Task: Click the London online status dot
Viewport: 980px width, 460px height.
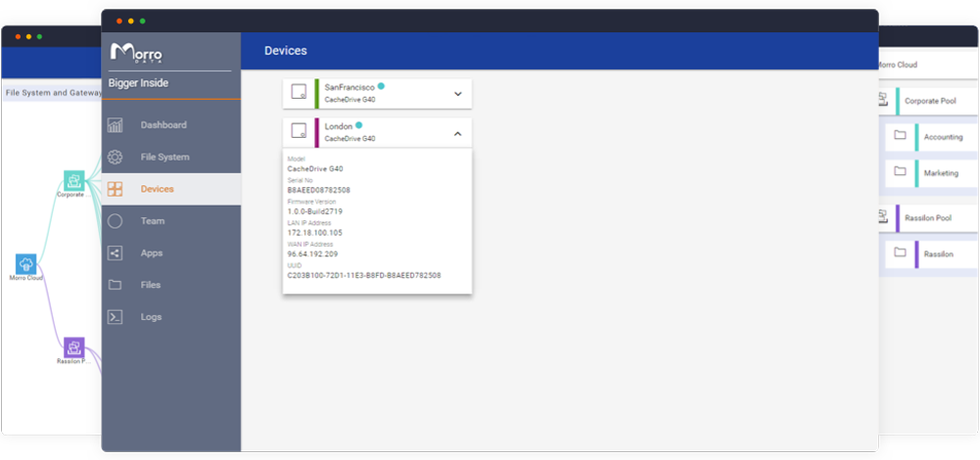Action: tap(358, 125)
